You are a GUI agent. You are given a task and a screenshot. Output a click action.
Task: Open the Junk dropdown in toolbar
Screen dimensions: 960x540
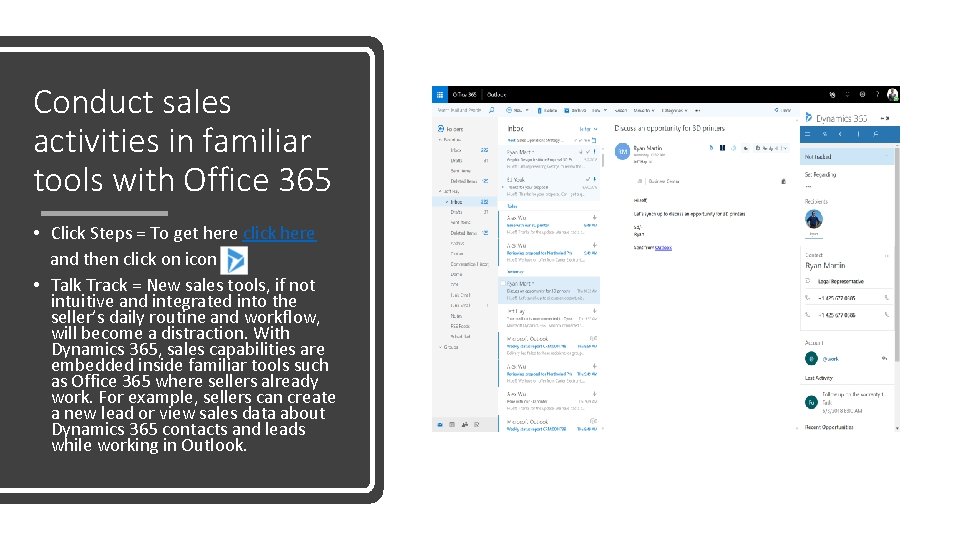coord(606,110)
